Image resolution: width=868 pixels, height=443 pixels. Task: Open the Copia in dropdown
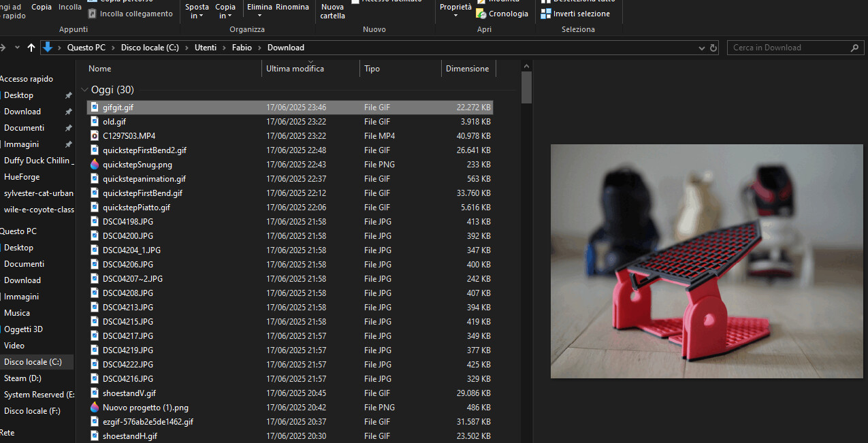tap(225, 11)
